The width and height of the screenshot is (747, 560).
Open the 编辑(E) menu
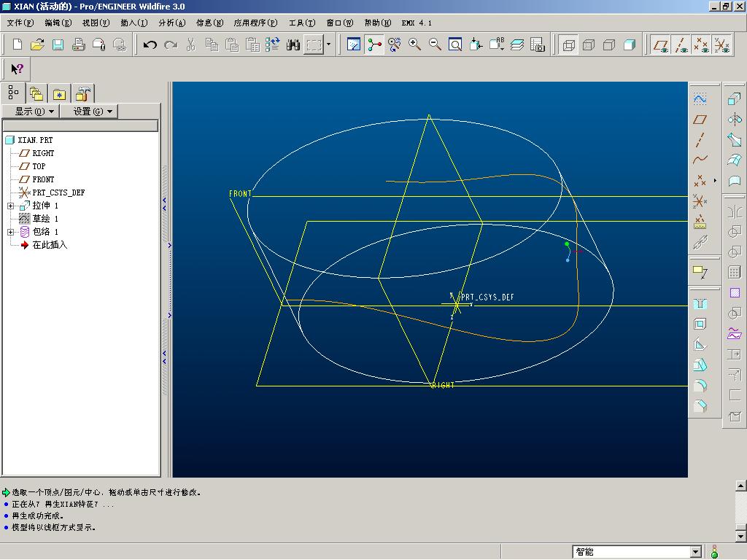click(x=58, y=23)
